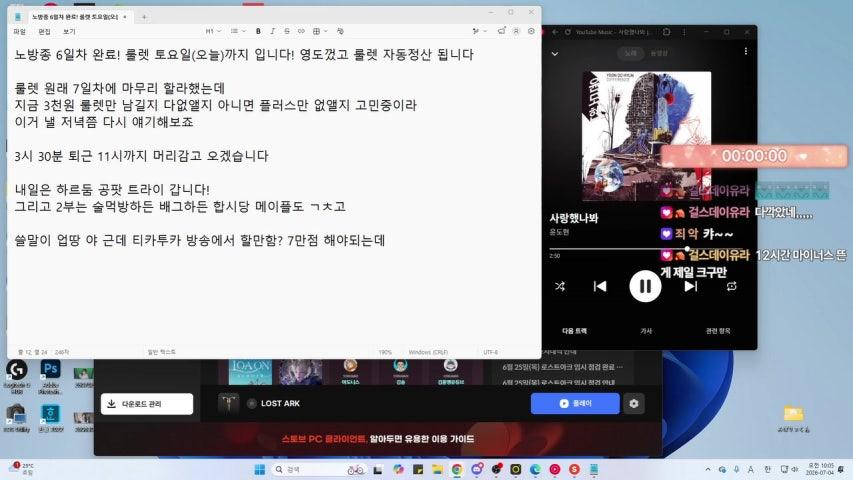Click the album art in YouTube Music
853x480 pixels.
point(646,136)
